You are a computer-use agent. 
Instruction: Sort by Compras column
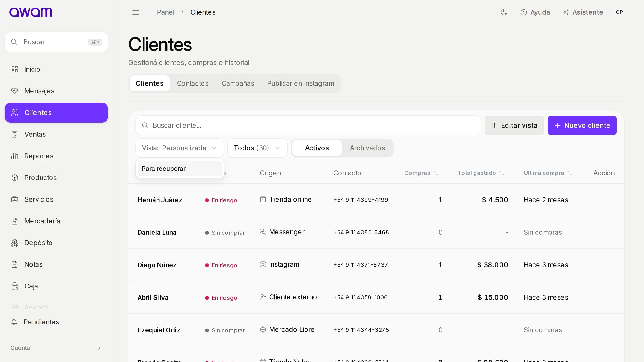(x=421, y=173)
